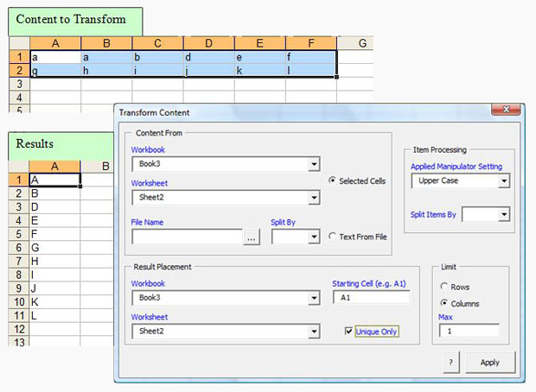
Task: Close the Transform Content dialog
Action: pyautogui.click(x=503, y=111)
